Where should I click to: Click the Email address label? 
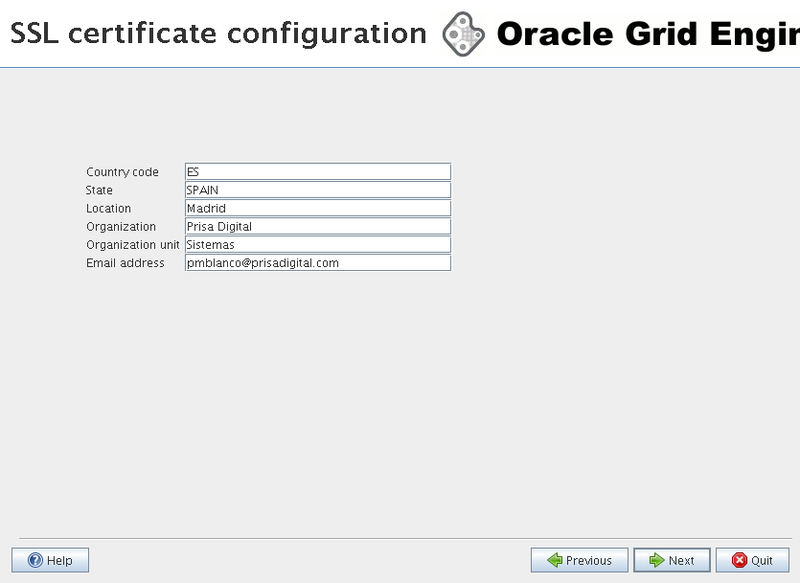[x=125, y=263]
